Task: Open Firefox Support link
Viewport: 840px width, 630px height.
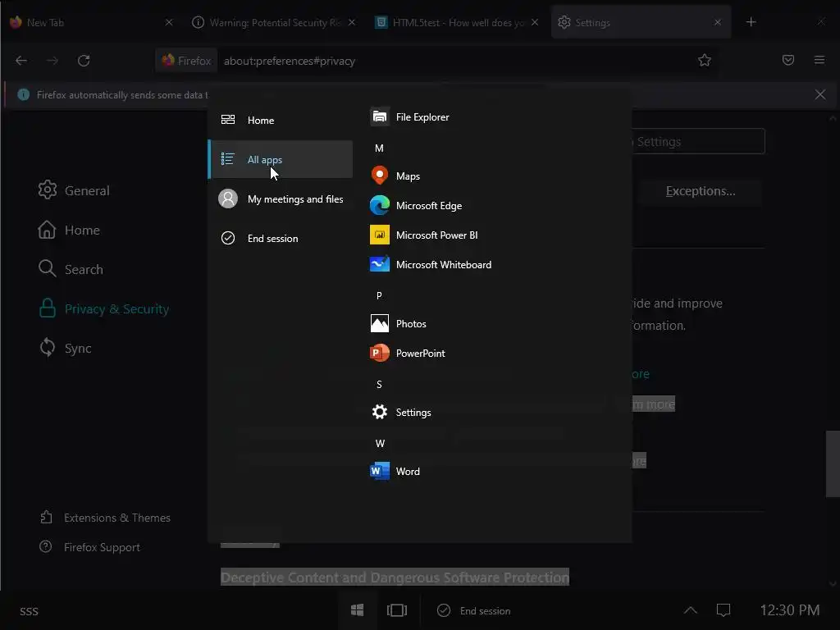Action: click(90, 547)
